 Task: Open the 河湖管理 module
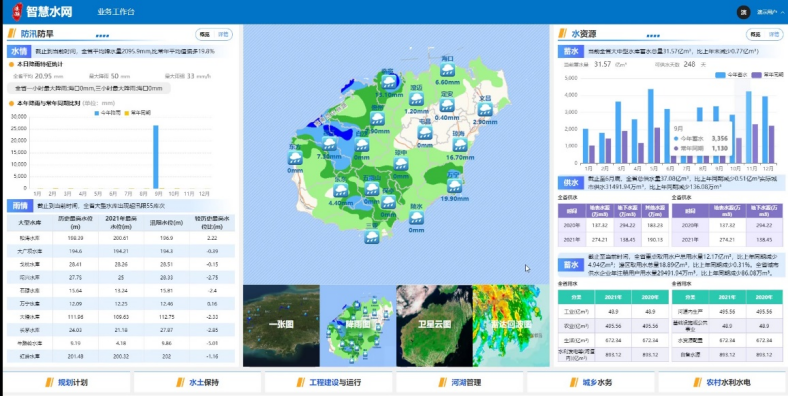[459, 382]
